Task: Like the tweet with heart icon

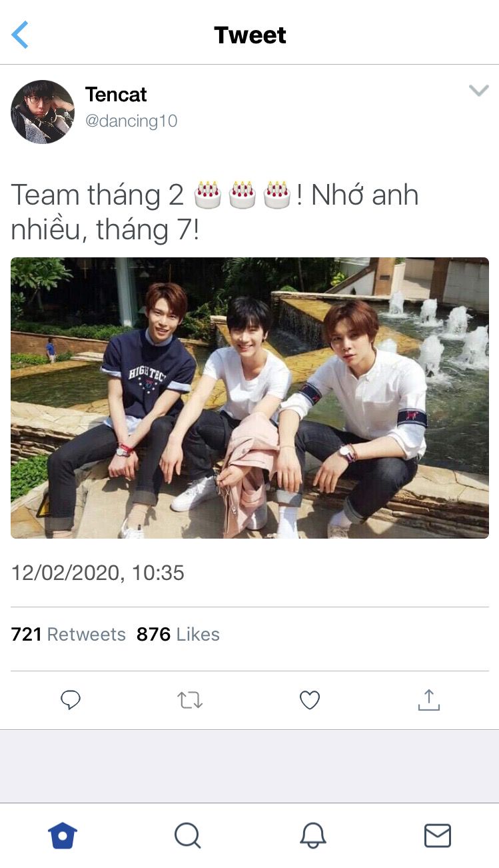Action: 309,700
